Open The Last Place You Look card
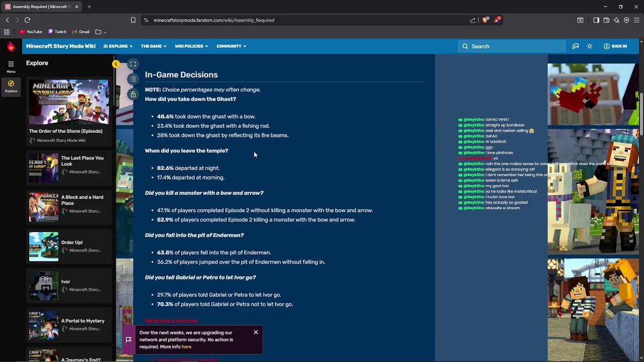The height and width of the screenshot is (362, 644). tap(68, 168)
